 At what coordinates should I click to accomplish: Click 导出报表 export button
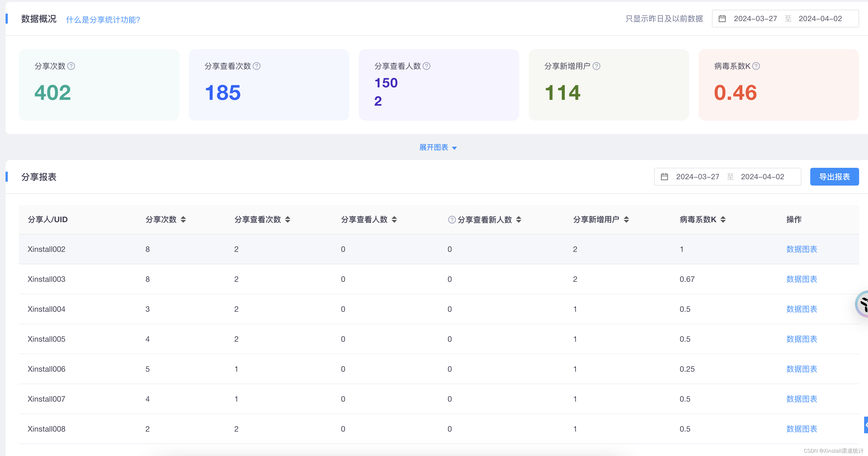click(834, 177)
